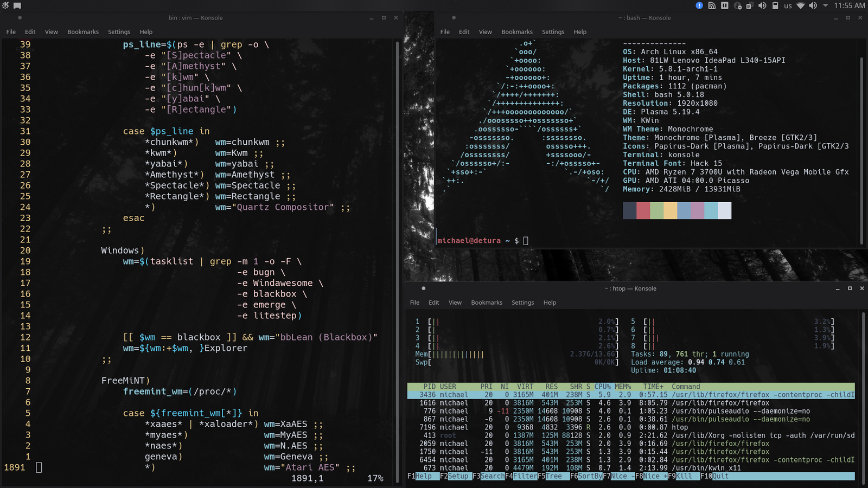Open View menu in the vim Konsole window
Viewport: 868px width, 488px height.
52,32
